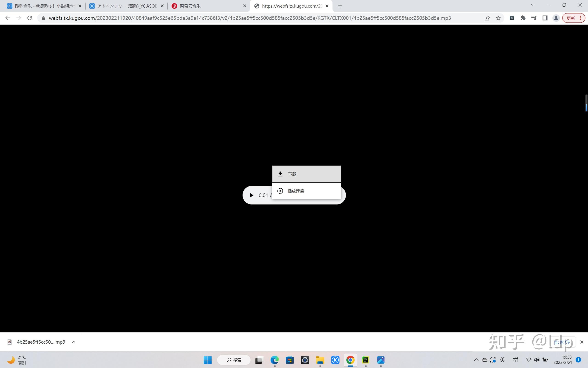This screenshot has height=368, width=588.
Task: Select the 下载 download menu entry
Action: tap(306, 174)
